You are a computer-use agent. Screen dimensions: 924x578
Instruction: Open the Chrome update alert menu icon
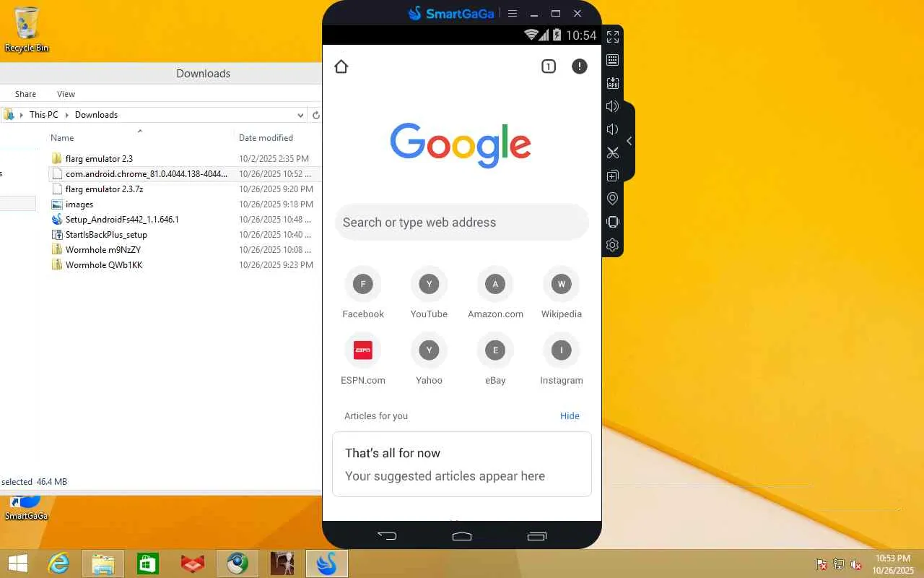click(580, 66)
